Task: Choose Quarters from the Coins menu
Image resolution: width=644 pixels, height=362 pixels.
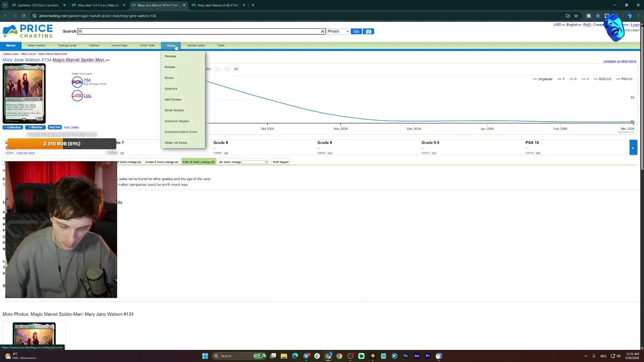Action: [171, 88]
